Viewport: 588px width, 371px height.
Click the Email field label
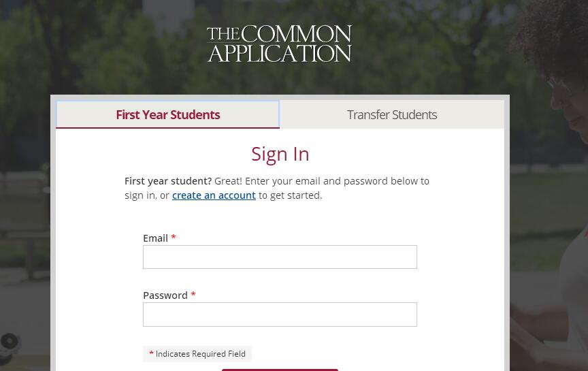[155, 238]
